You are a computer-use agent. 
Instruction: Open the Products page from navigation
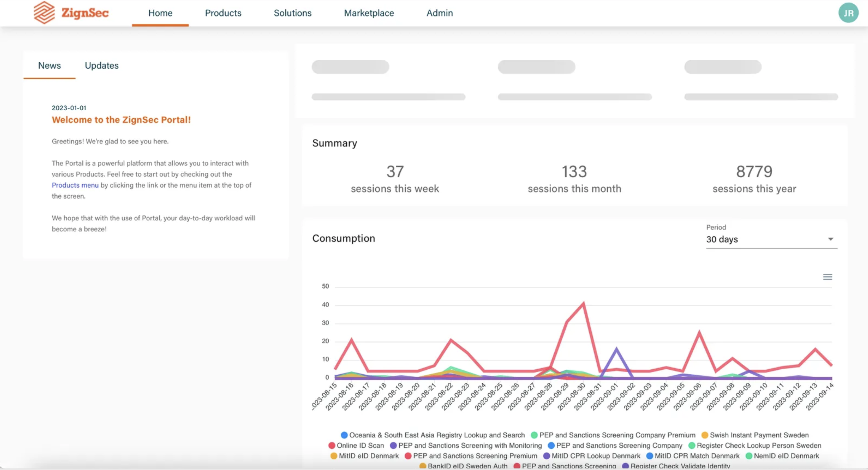(x=223, y=13)
